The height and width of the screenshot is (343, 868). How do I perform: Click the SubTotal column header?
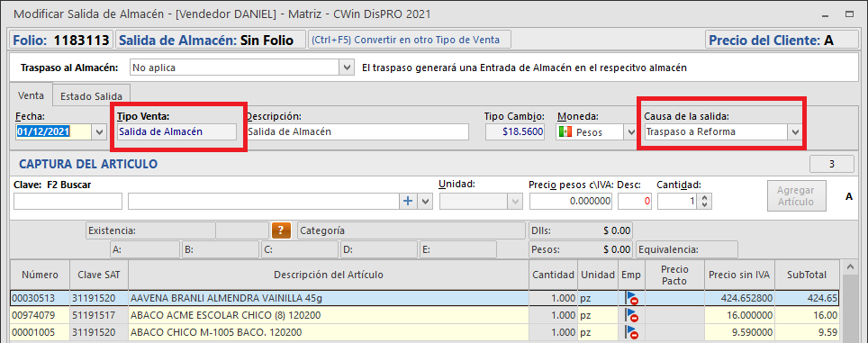click(807, 275)
